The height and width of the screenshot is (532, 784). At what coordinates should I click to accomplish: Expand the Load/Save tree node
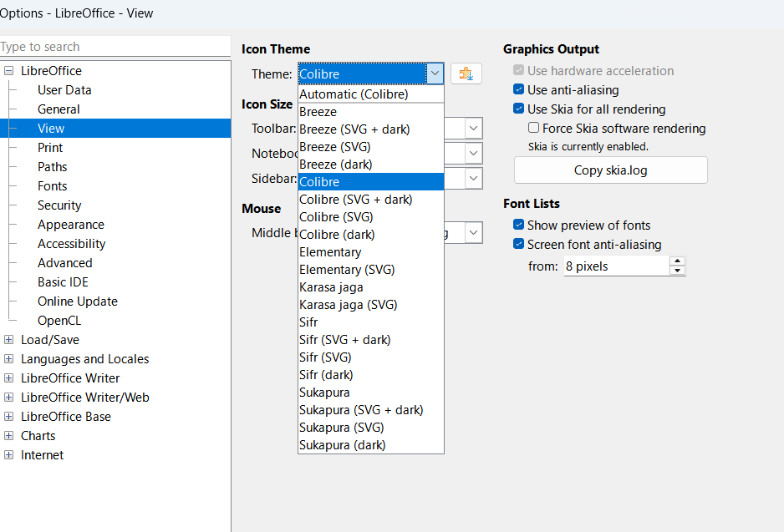[x=8, y=340]
